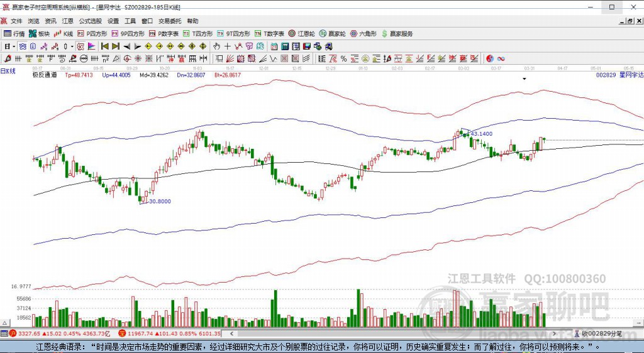The height and width of the screenshot is (353, 644).
Task: Open the 工具 menu
Action: click(x=130, y=21)
